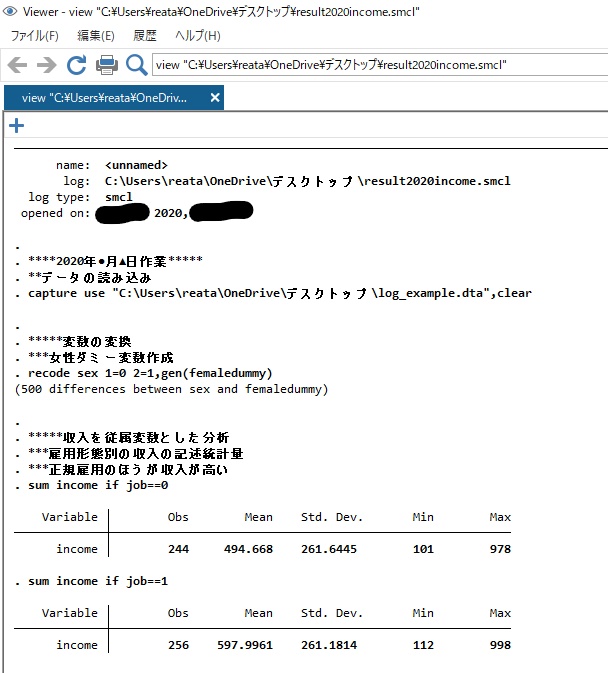Click the Forward arrow in Viewer toolbar

tap(46, 65)
